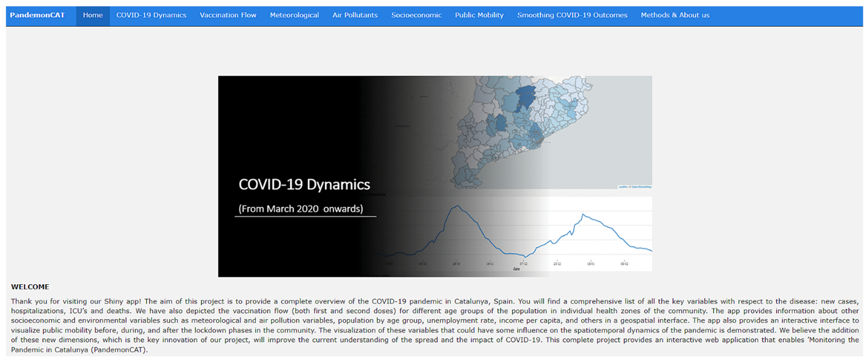Click the WELCOME heading
The image size is (868, 362).
coord(30,287)
